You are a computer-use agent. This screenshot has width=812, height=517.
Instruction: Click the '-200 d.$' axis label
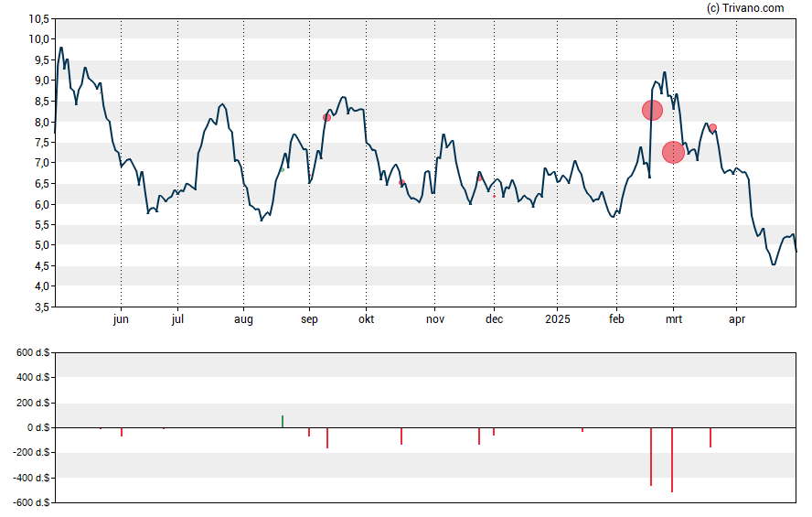click(31, 452)
